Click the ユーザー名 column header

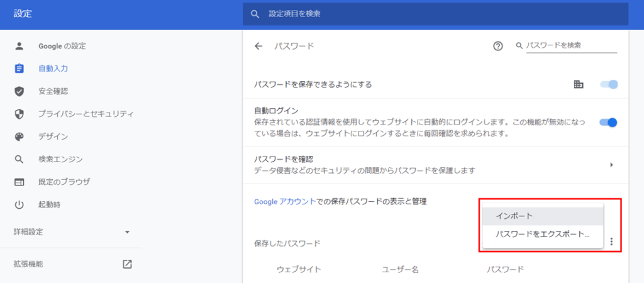tap(400, 269)
